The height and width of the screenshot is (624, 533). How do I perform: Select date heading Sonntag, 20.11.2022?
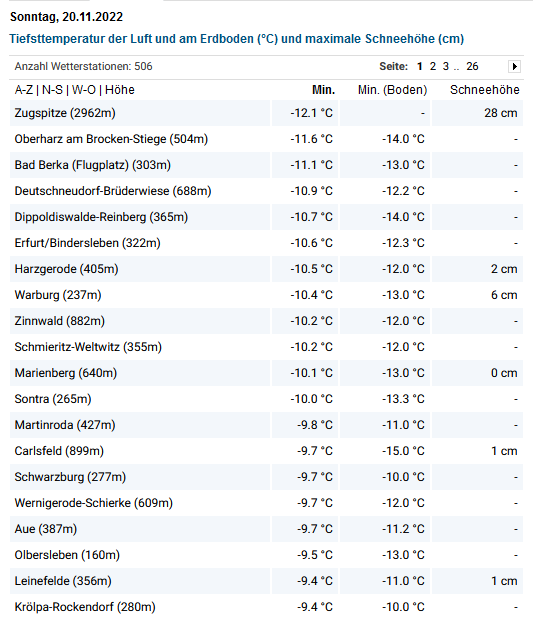tap(66, 17)
